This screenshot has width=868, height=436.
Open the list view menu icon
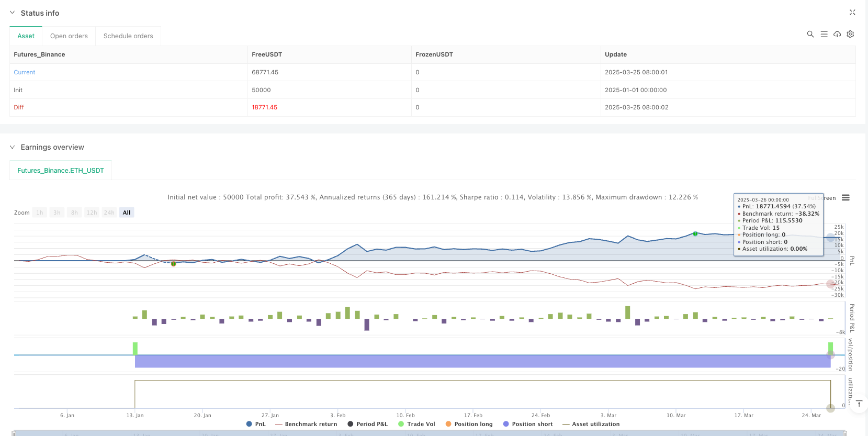tap(824, 34)
